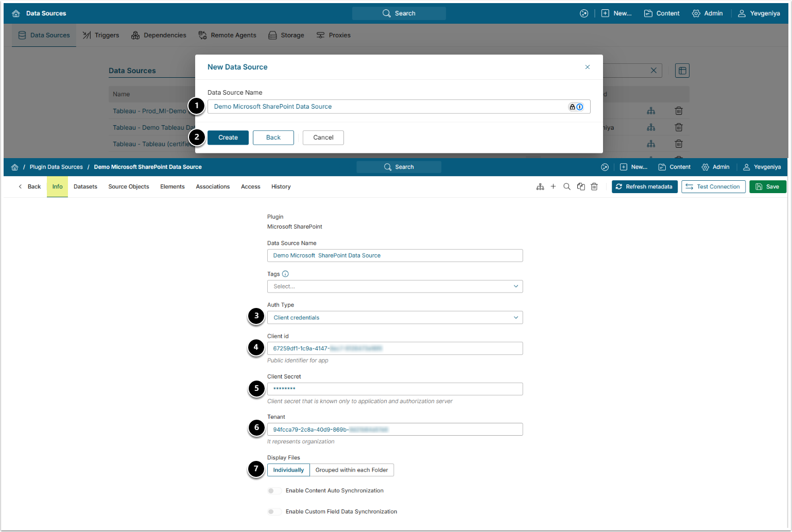
Task: Toggle Enable Custom Field Data Synchronization switch
Action: 274,512
